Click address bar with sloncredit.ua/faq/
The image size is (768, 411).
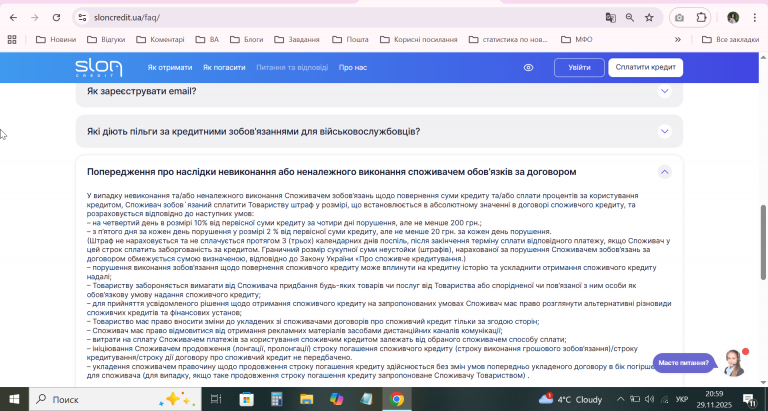(343, 18)
